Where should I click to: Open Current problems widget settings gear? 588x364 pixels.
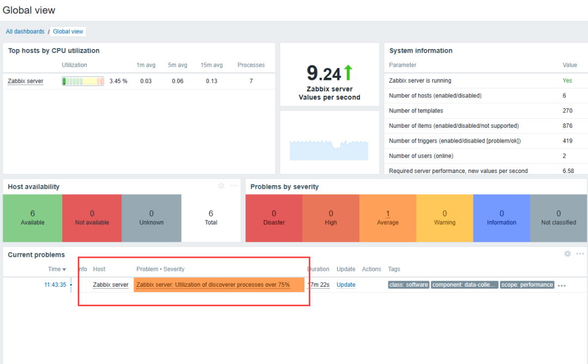(567, 254)
